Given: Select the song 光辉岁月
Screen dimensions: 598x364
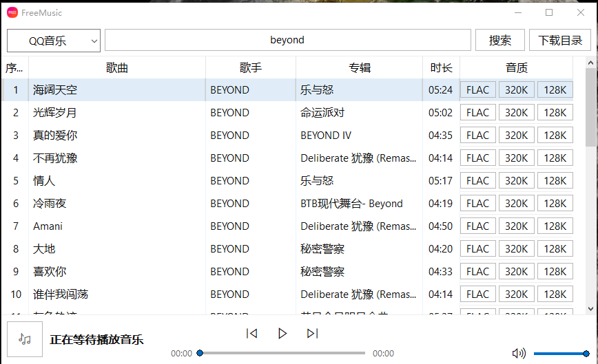Looking at the screenshot, I should pyautogui.click(x=55, y=113).
